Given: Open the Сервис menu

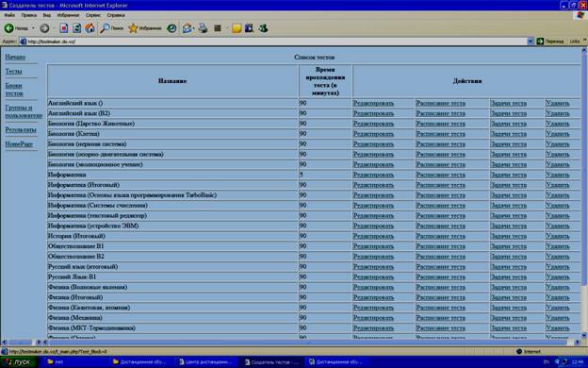Looking at the screenshot, I should coord(93,15).
